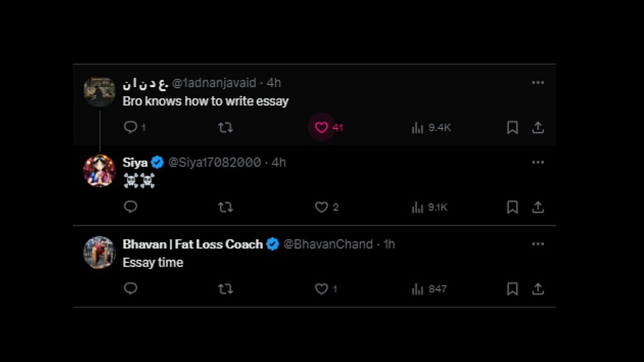
Task: Open the @BhavanChand profile link
Action: 328,244
